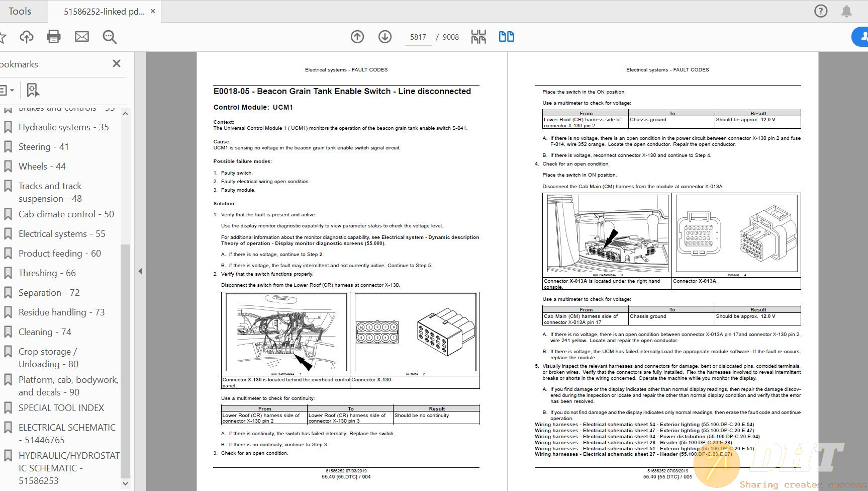
Task: Click bookmark icon beside Cleaning - 74
Action: 8,332
